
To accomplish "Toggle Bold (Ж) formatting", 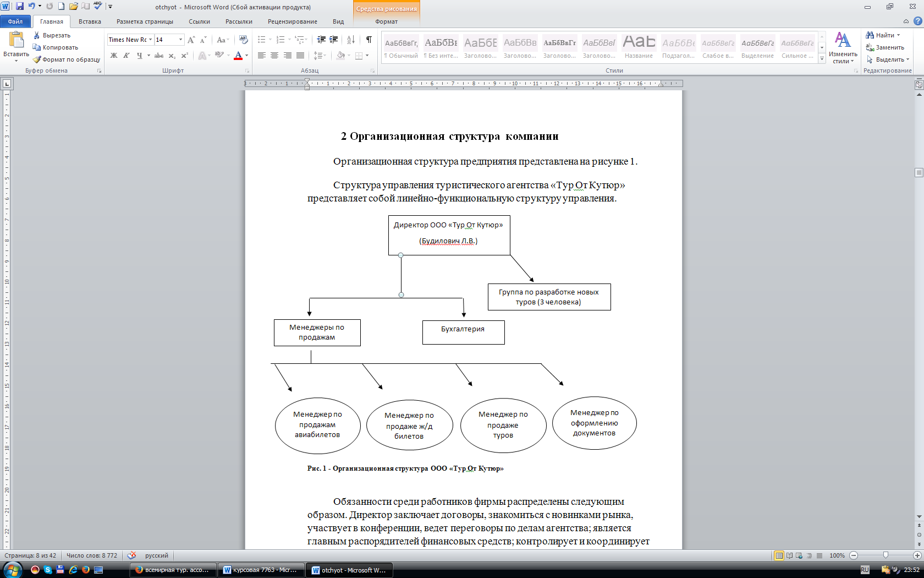I will click(114, 56).
